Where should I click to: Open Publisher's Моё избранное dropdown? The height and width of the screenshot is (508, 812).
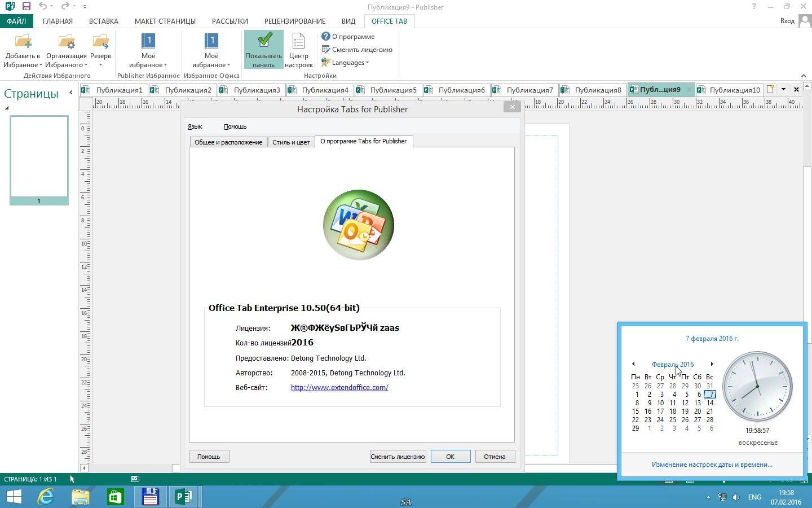click(148, 51)
